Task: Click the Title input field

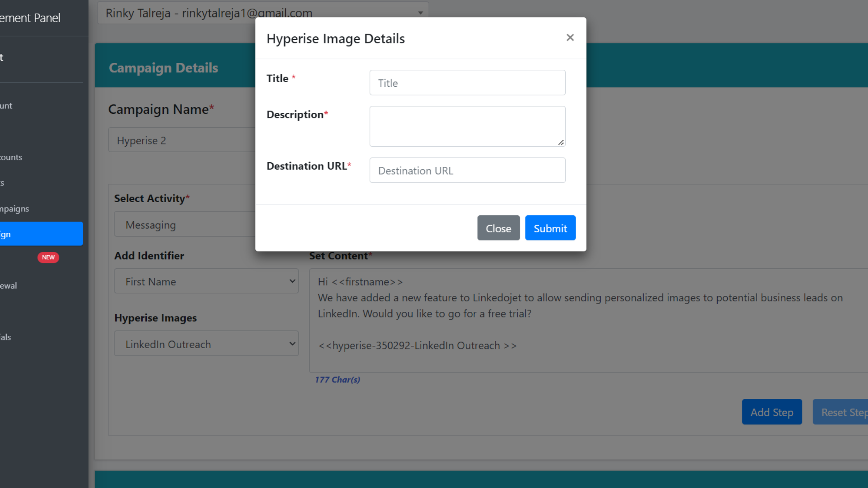Action: click(467, 82)
